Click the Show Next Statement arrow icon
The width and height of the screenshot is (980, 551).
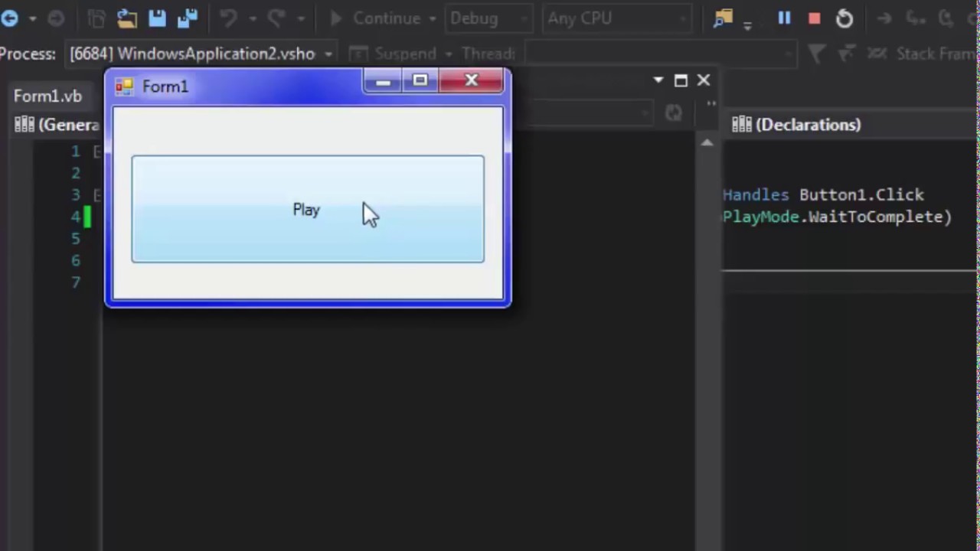884,18
